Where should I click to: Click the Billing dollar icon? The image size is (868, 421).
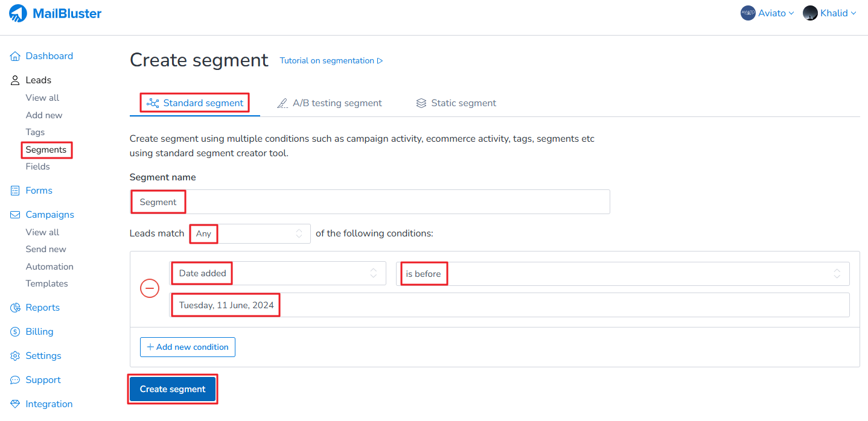16,332
